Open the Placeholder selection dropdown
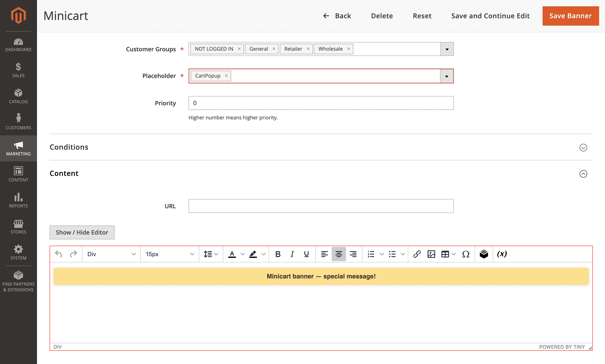Image resolution: width=605 pixels, height=364 pixels. coord(446,76)
